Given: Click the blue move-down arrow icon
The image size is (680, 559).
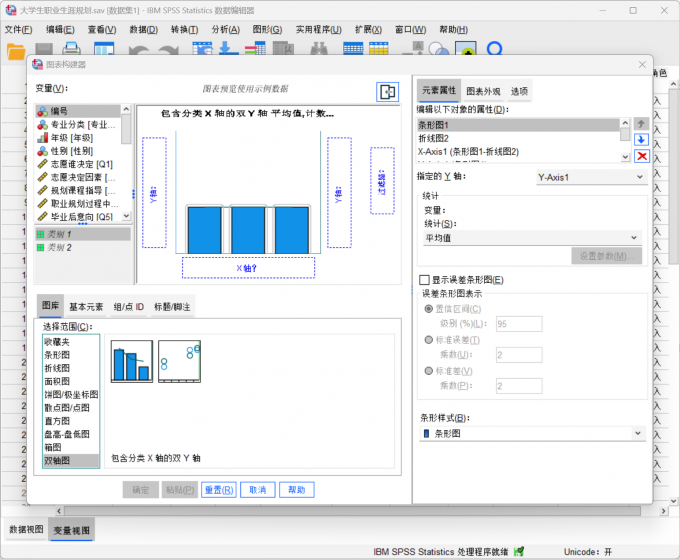Looking at the screenshot, I should pos(641,139).
